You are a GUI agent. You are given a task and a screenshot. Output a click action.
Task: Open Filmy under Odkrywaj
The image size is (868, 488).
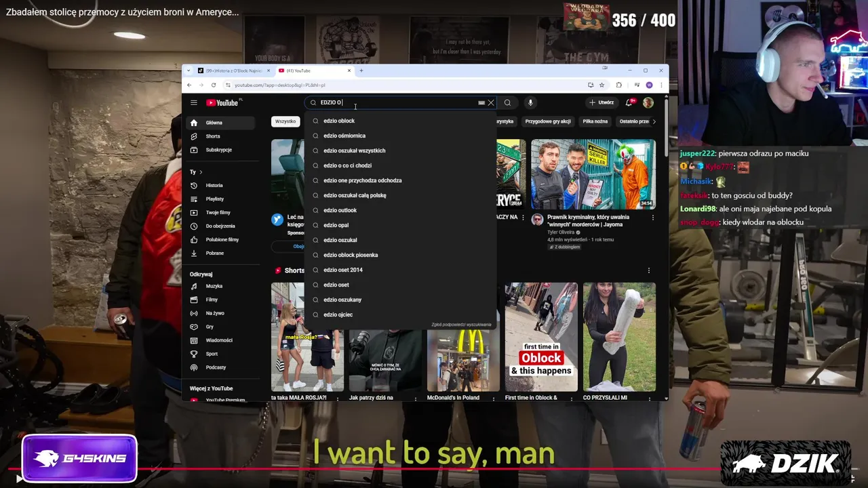click(220, 300)
